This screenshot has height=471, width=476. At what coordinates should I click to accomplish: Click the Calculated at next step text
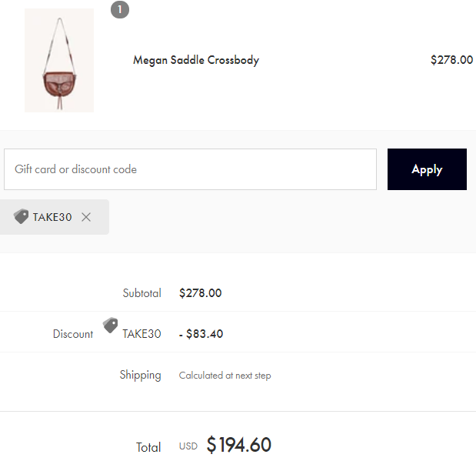(225, 376)
